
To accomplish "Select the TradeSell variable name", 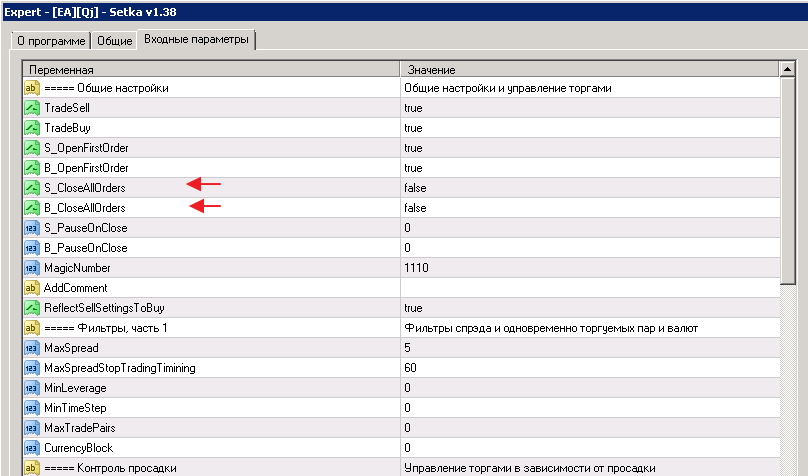I will click(67, 108).
